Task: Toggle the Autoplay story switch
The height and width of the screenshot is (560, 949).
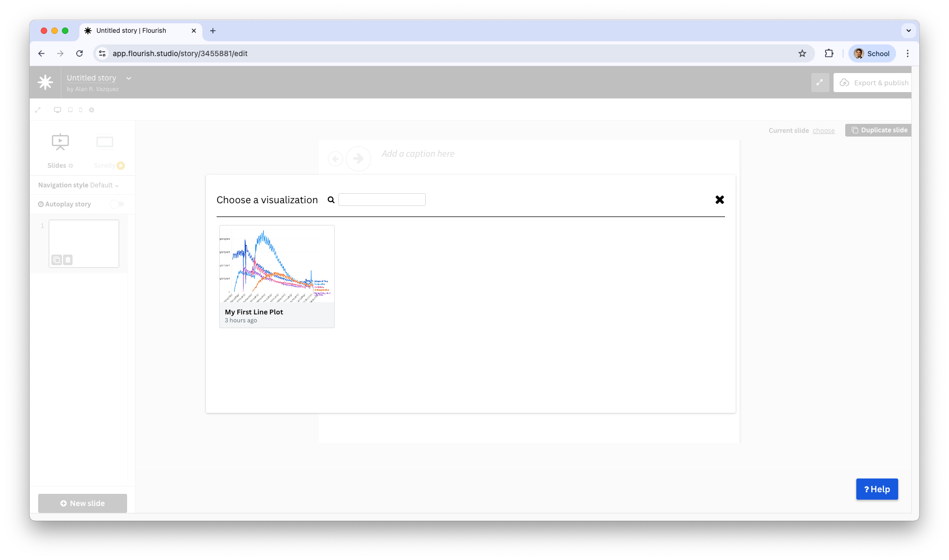Action: 117,204
